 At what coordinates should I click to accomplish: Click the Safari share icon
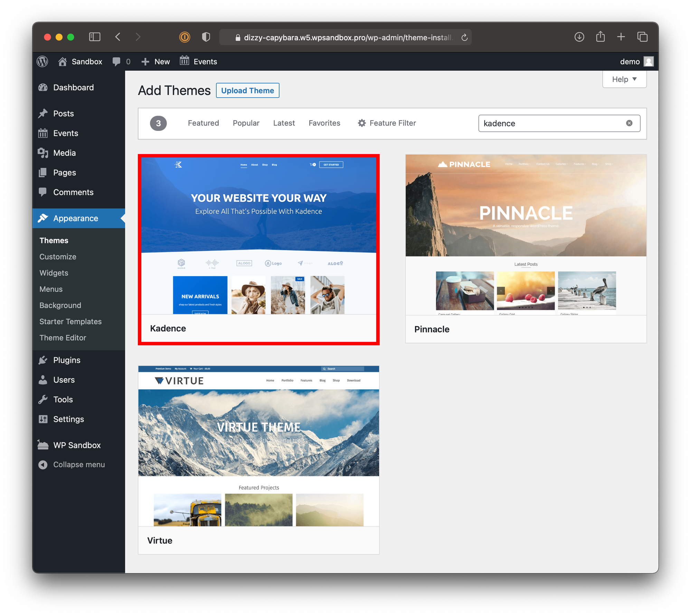tap(600, 37)
